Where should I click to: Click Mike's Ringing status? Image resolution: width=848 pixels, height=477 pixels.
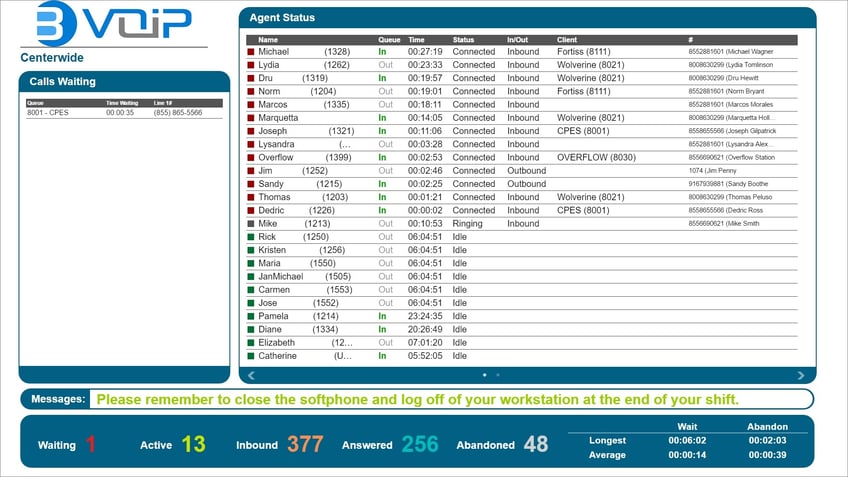pyautogui.click(x=467, y=224)
